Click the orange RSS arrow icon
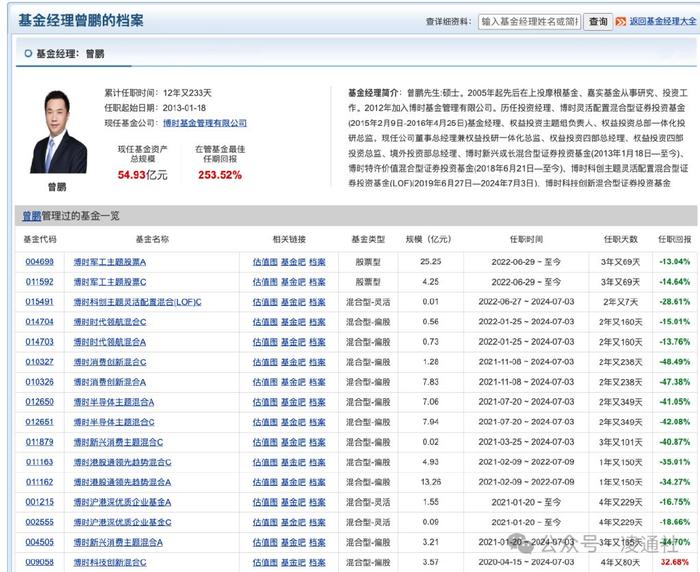This screenshot has height=572, width=700. (621, 21)
